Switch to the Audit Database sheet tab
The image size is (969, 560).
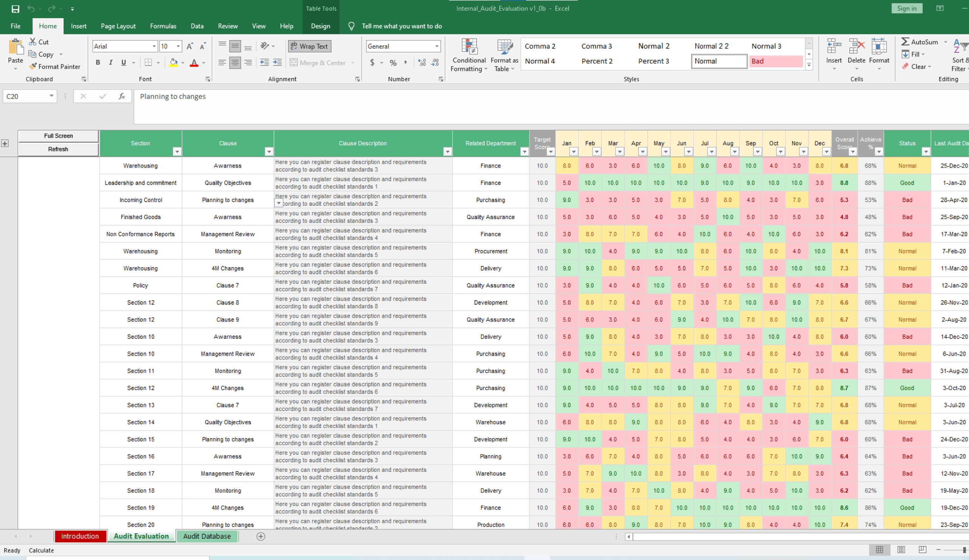(207, 536)
